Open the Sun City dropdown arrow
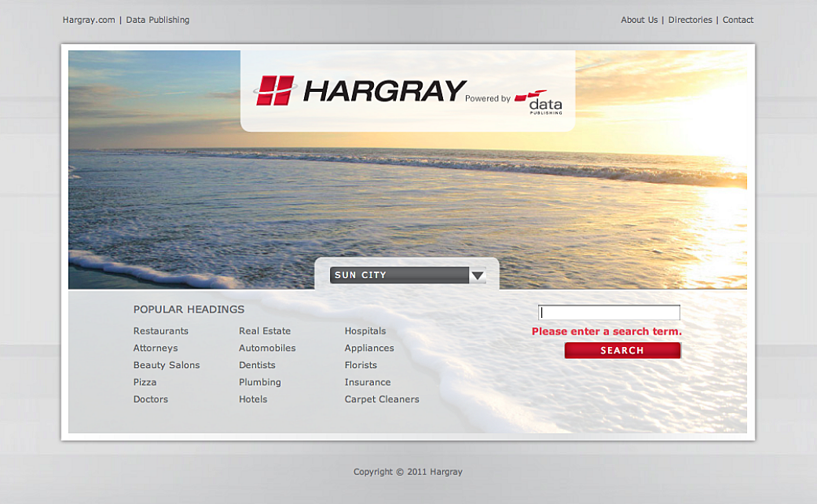This screenshot has height=504, width=817. pos(478,276)
